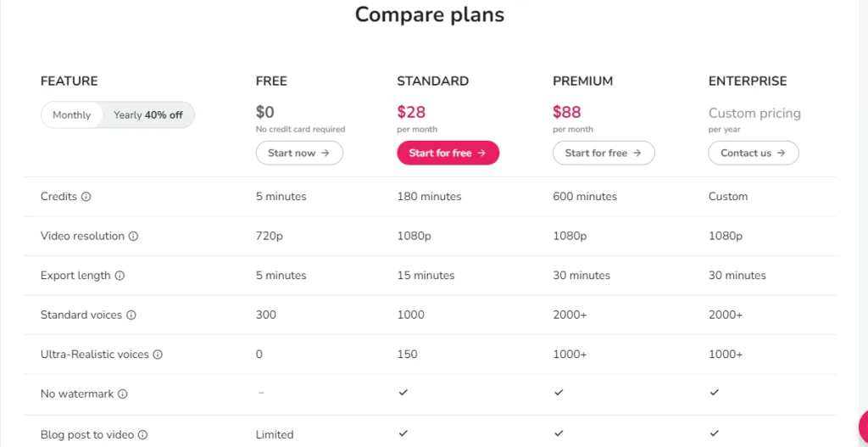
Task: Click the Ultra-Realistic voices info icon
Action: (158, 355)
